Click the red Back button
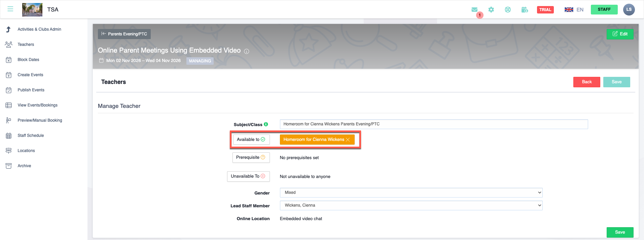 (x=586, y=82)
